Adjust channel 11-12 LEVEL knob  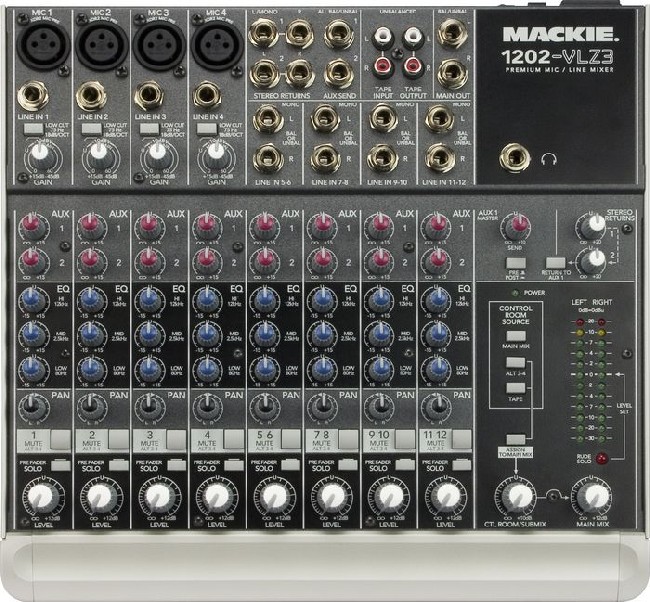click(444, 496)
